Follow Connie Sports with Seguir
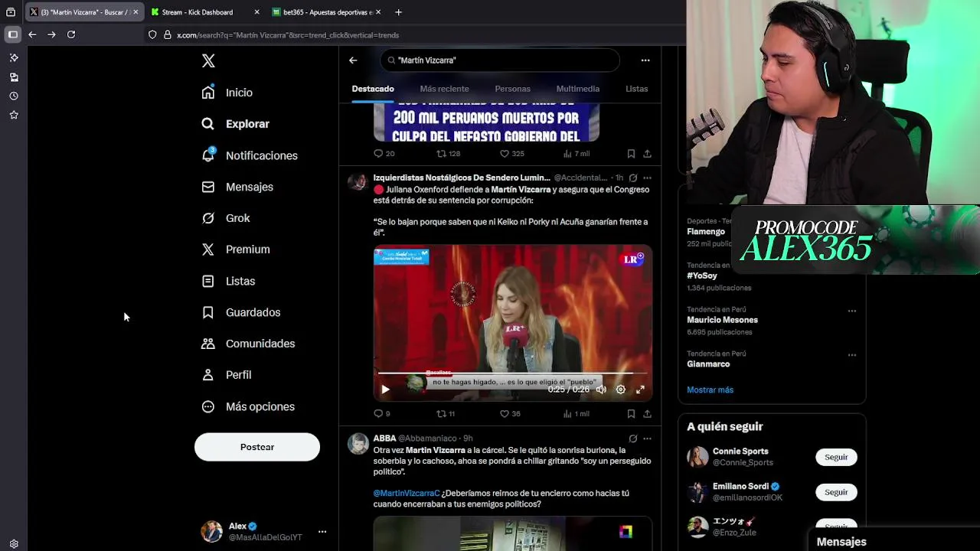Viewport: 980px width, 551px height. pos(836,458)
